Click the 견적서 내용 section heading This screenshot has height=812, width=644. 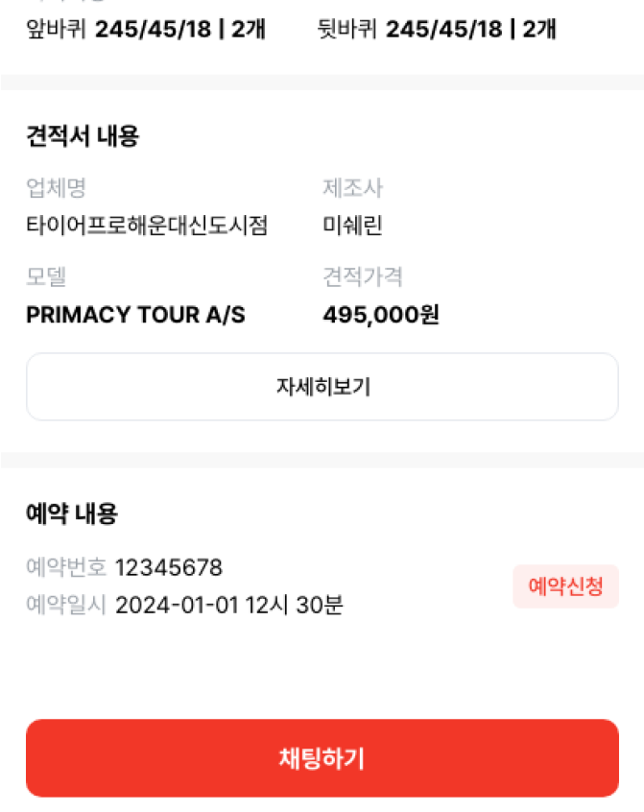pyautogui.click(x=83, y=136)
